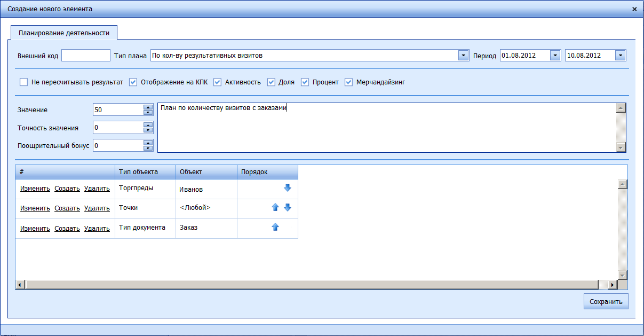
Task: Close the Создание нового элемента dialog
Action: (x=634, y=9)
